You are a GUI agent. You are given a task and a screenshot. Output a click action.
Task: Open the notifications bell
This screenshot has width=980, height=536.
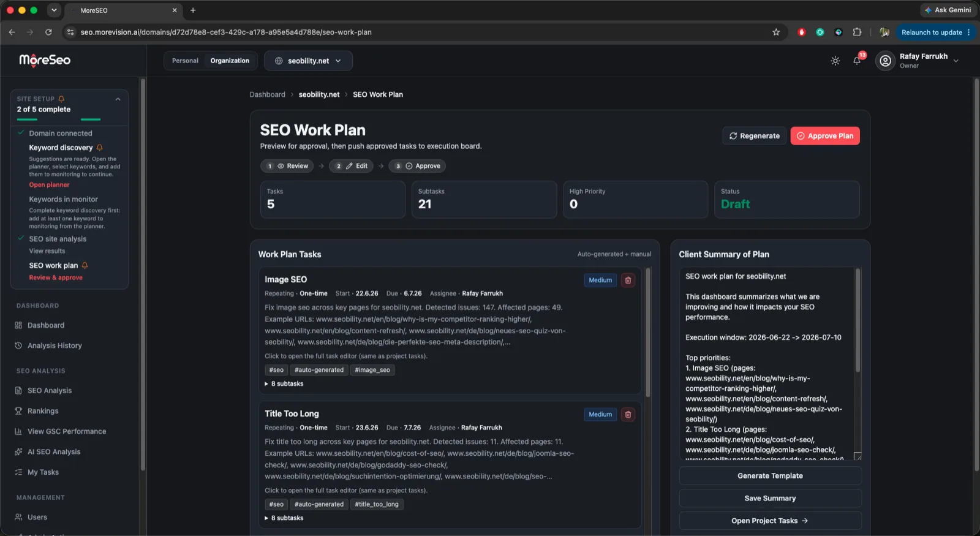(857, 61)
